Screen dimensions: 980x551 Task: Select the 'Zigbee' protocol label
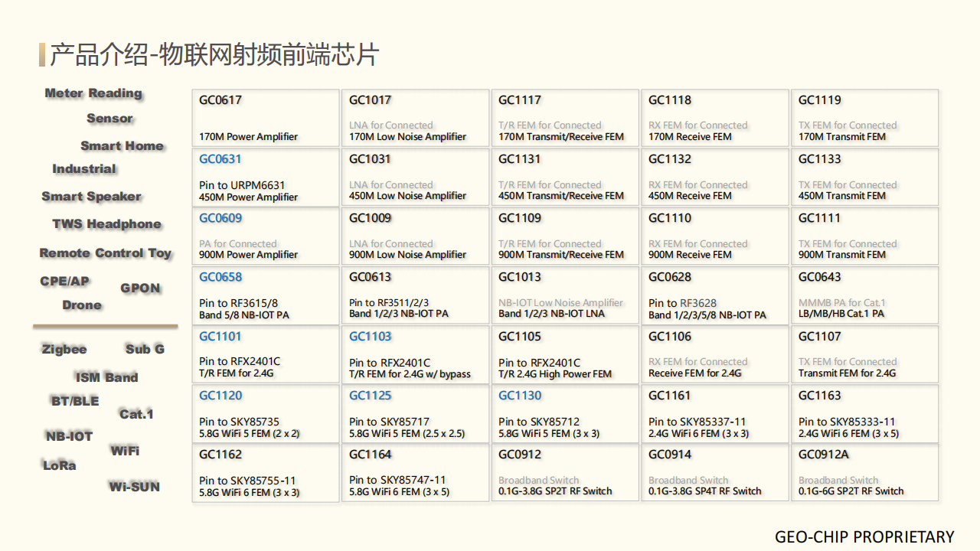tap(64, 350)
